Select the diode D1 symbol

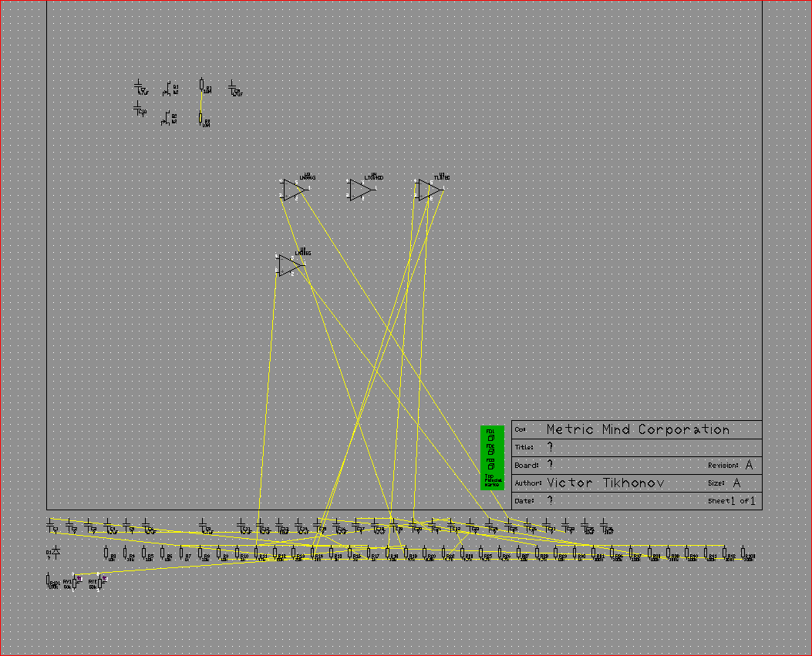pyautogui.click(x=56, y=553)
